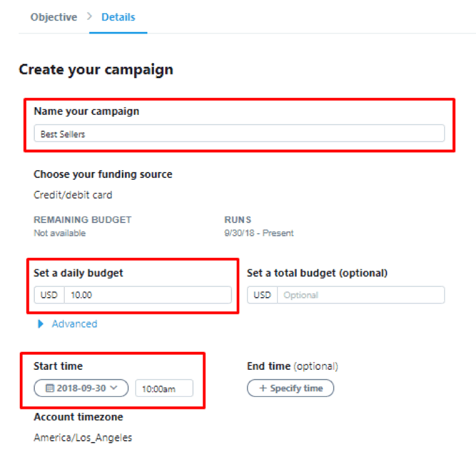Select the Details tab
The width and height of the screenshot is (476, 460).
118,17
